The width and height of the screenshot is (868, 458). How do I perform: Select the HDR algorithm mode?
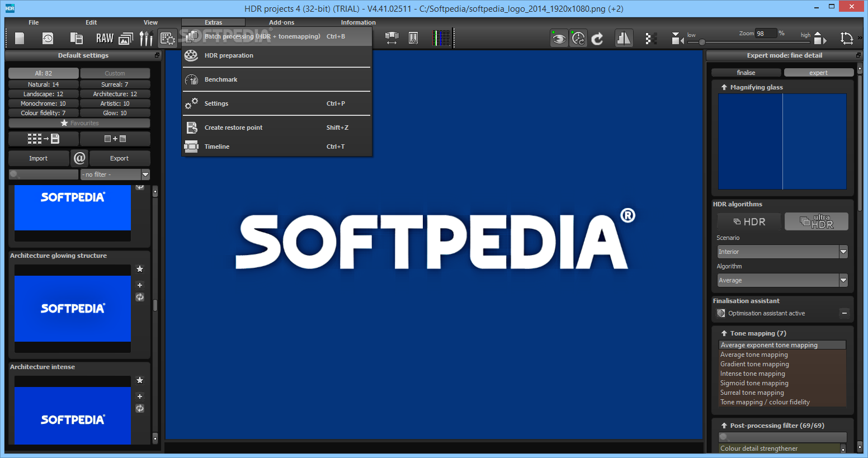tap(750, 221)
